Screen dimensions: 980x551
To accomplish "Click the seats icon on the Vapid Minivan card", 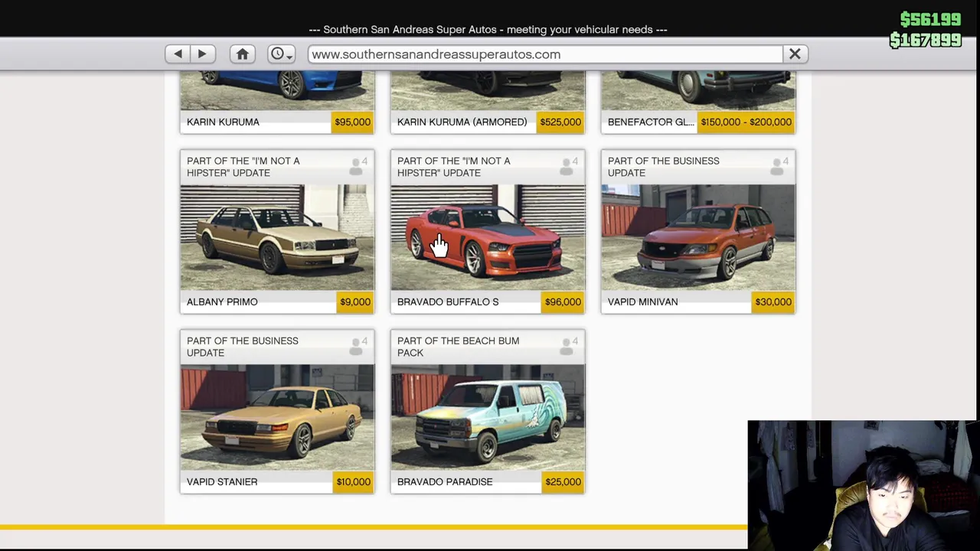I will coord(778,166).
